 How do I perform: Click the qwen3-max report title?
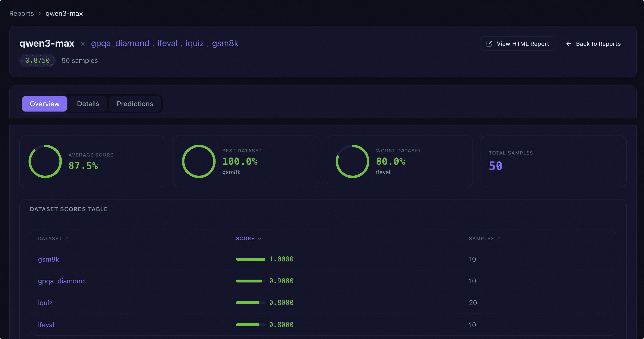[x=47, y=43]
